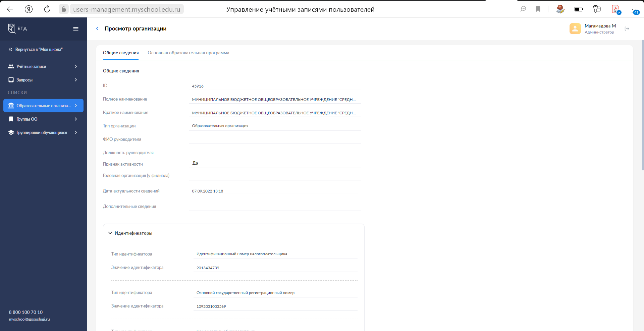The height and width of the screenshot is (331, 644).
Task: Expand the Учётные записи menu
Action: point(43,66)
